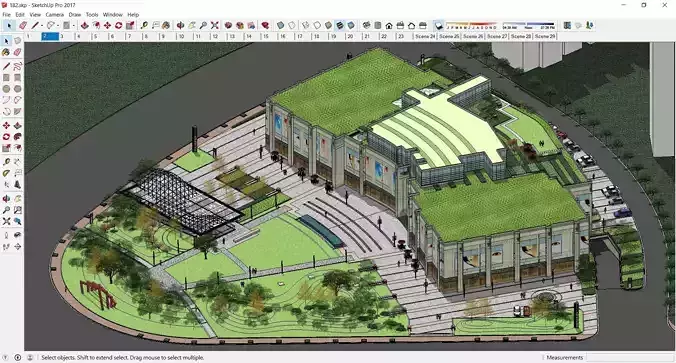676x363 pixels.
Task: Expand the Arc tool dropdown arrow
Action: (58, 26)
